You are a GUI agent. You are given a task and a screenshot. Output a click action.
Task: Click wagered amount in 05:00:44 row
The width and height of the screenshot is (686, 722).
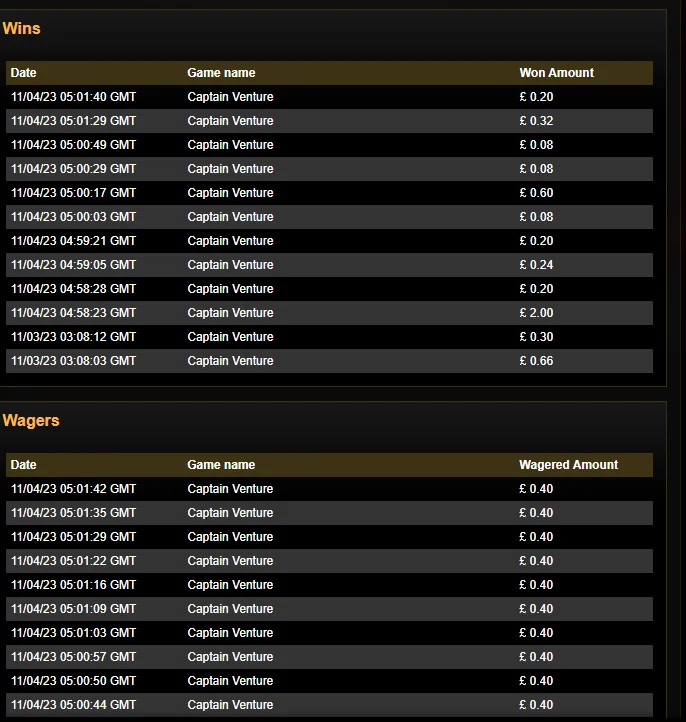pos(536,705)
